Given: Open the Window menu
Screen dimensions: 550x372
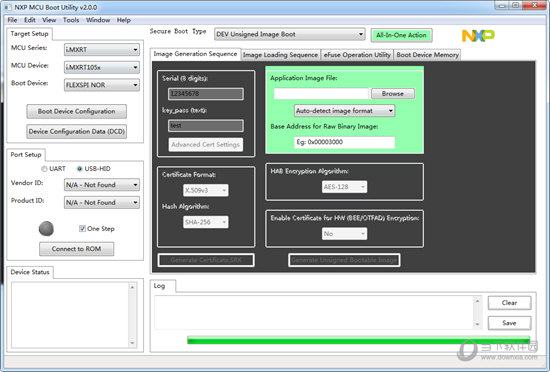Looking at the screenshot, I should (98, 20).
